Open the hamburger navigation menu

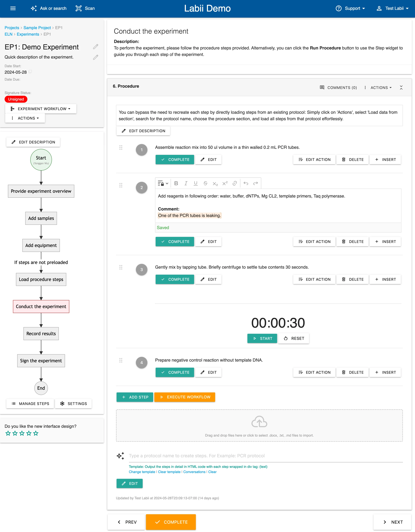click(13, 8)
